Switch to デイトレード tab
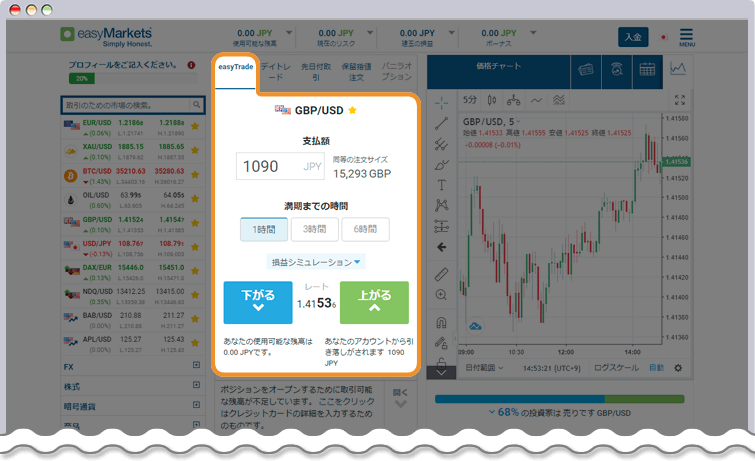 coord(276,72)
